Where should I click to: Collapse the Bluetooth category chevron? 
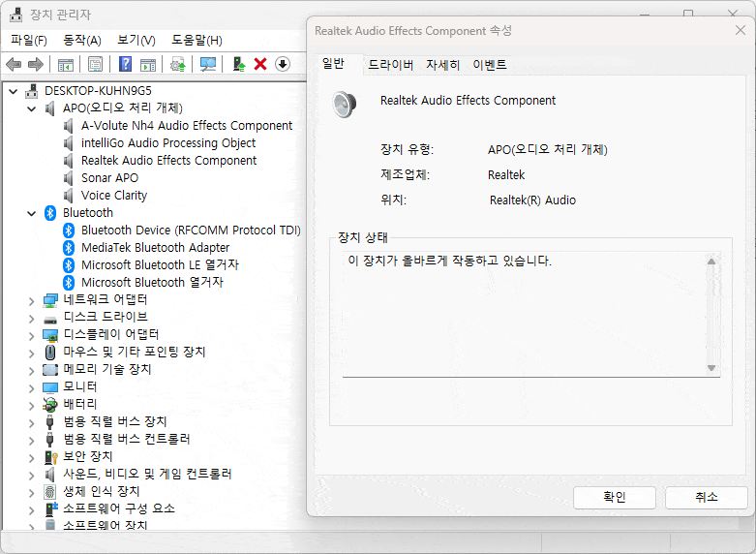click(32, 213)
